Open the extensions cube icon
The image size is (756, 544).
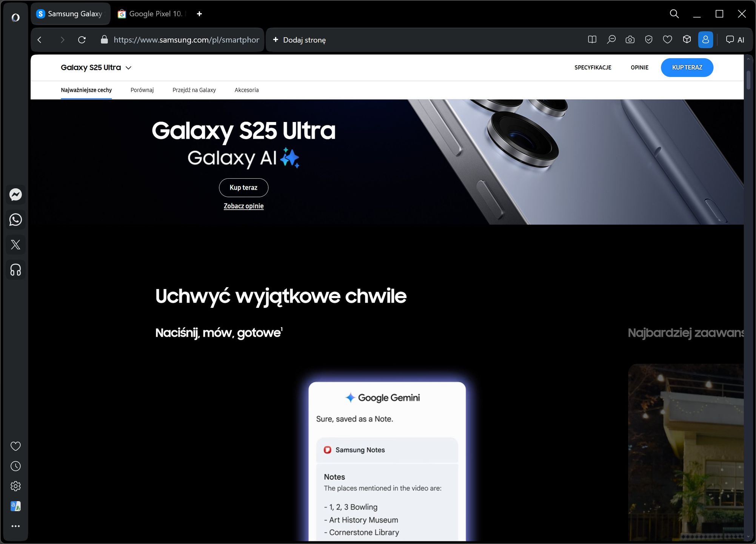coord(687,40)
